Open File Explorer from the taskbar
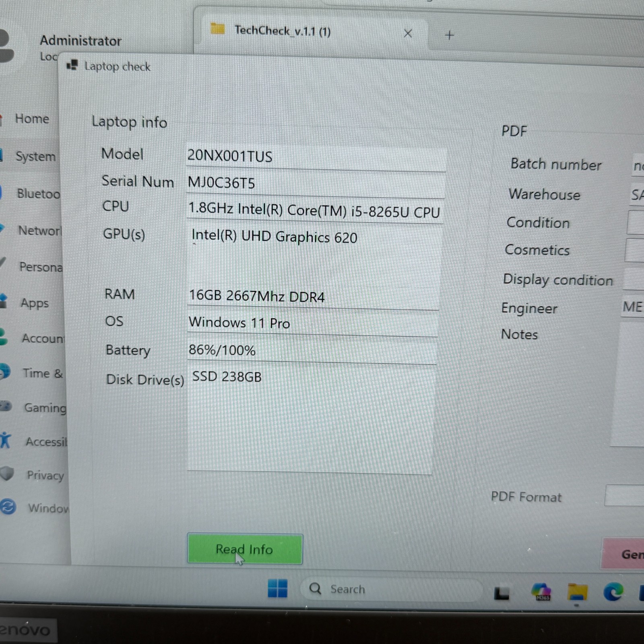The height and width of the screenshot is (644, 644). (577, 592)
